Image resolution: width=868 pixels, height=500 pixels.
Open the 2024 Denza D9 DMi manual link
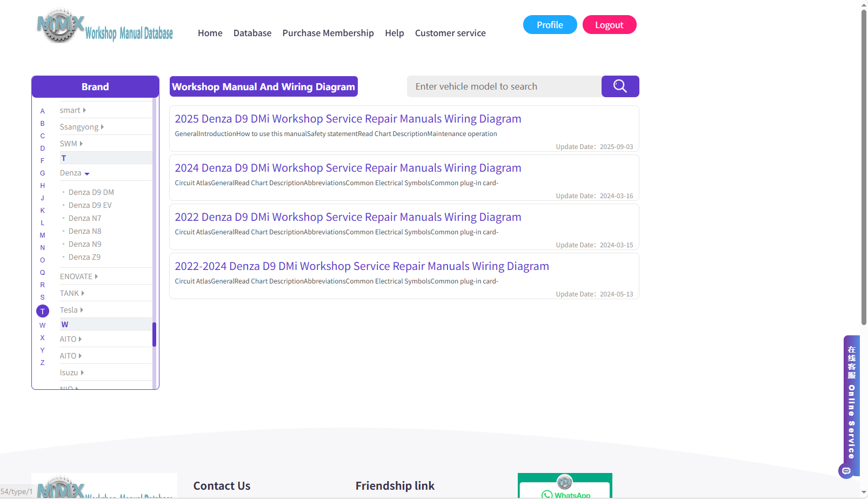[348, 168]
